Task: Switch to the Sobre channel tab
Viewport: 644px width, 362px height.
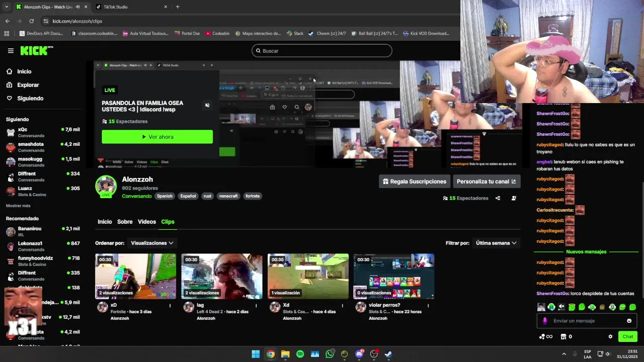Action: pyautogui.click(x=125, y=222)
